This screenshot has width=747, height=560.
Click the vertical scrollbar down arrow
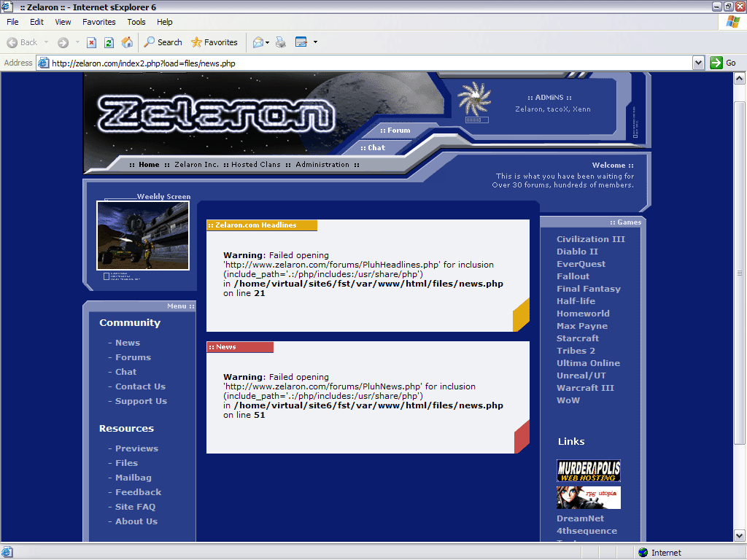coord(740,536)
